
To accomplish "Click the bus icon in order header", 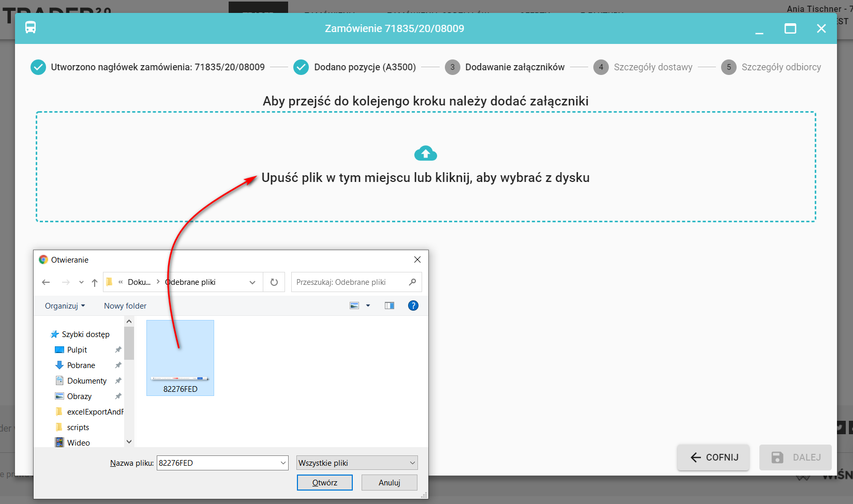I will pyautogui.click(x=31, y=28).
